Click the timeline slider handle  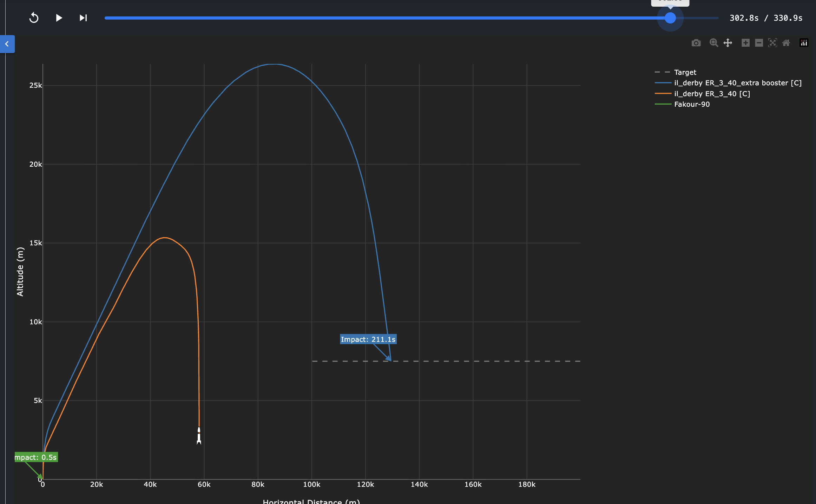pyautogui.click(x=670, y=18)
